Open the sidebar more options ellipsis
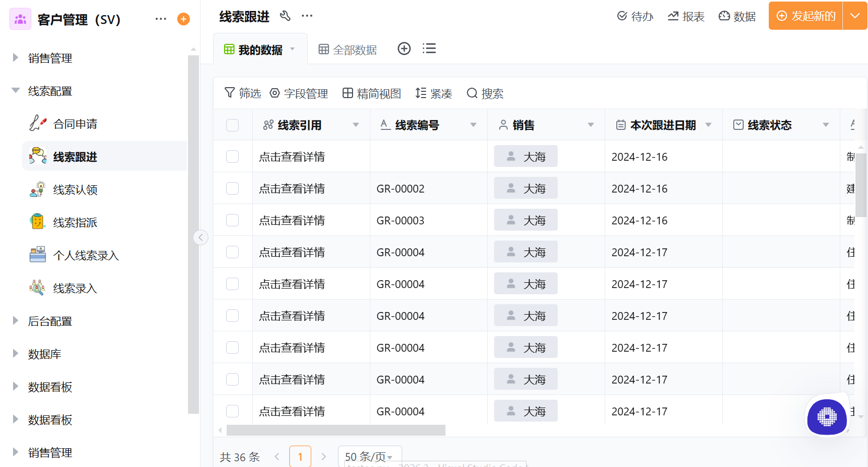Screen dimensions: 868x467 [161, 19]
